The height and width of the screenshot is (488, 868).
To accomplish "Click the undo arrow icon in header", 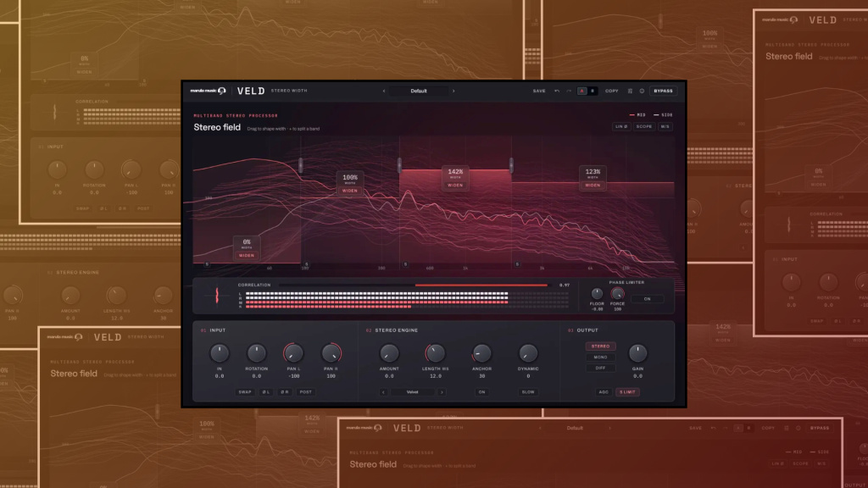I will pyautogui.click(x=557, y=91).
